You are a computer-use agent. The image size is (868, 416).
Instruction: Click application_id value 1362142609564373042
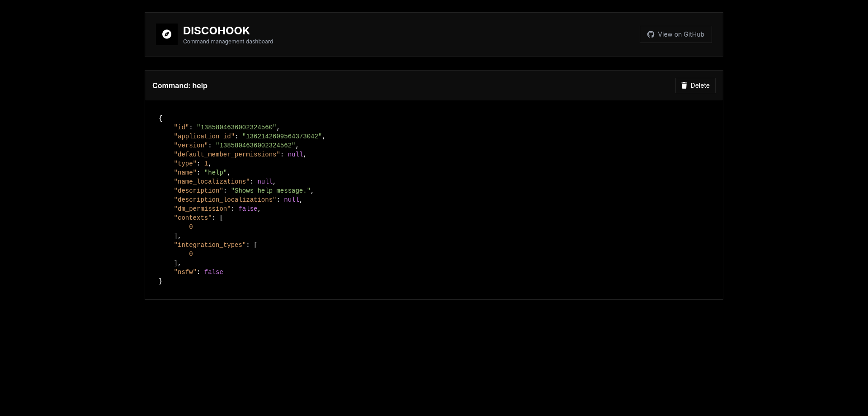point(282,137)
